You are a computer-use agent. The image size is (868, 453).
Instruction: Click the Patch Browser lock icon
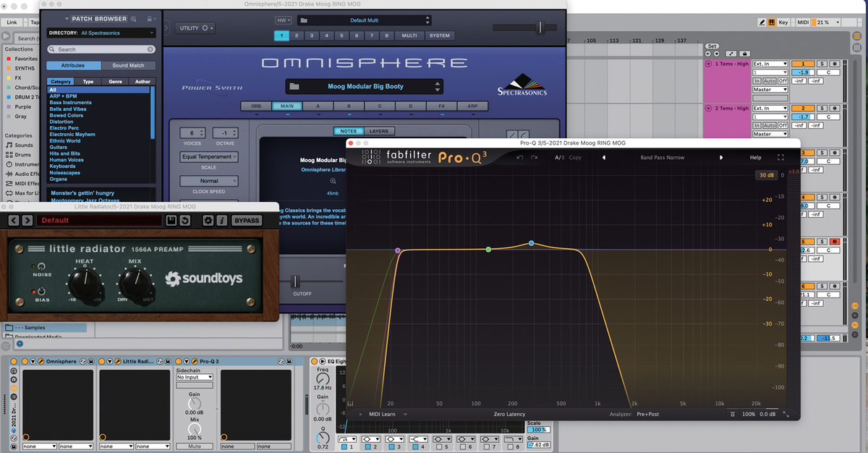coord(150,19)
